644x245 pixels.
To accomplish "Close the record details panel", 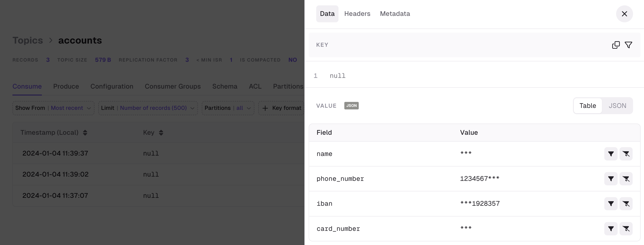I will click(x=624, y=14).
